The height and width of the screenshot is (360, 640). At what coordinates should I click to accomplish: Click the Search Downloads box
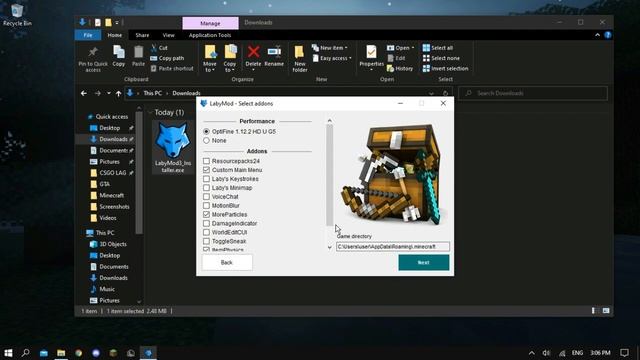point(533,93)
